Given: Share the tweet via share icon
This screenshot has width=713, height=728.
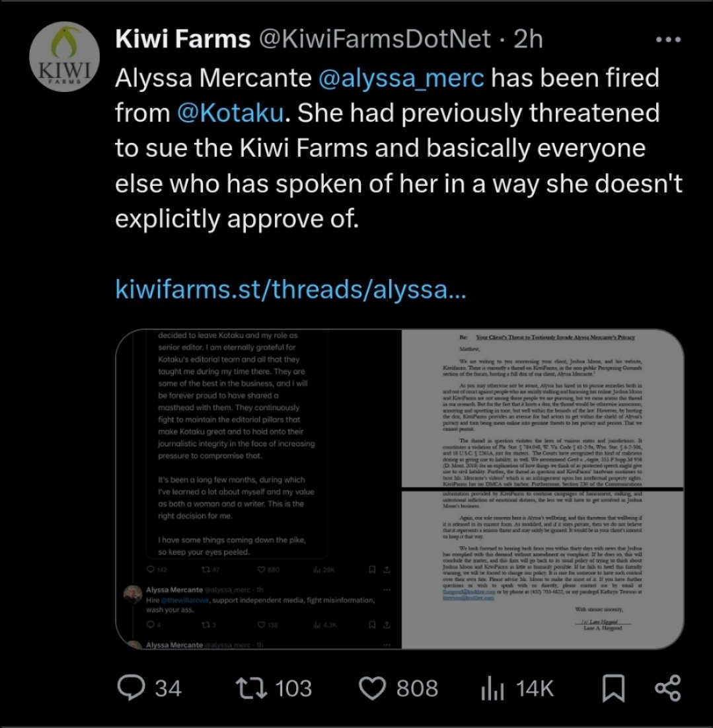Looking at the screenshot, I should (668, 688).
